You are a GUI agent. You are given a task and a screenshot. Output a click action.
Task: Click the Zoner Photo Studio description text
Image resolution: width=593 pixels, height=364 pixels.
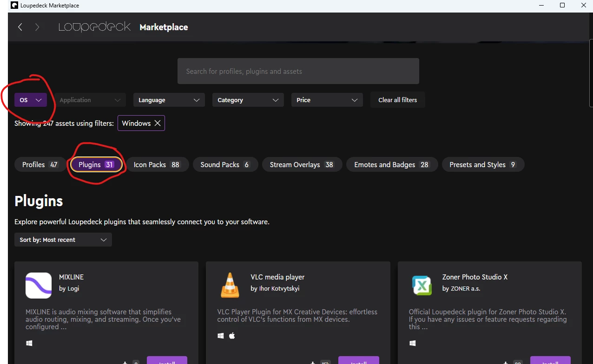click(488, 319)
